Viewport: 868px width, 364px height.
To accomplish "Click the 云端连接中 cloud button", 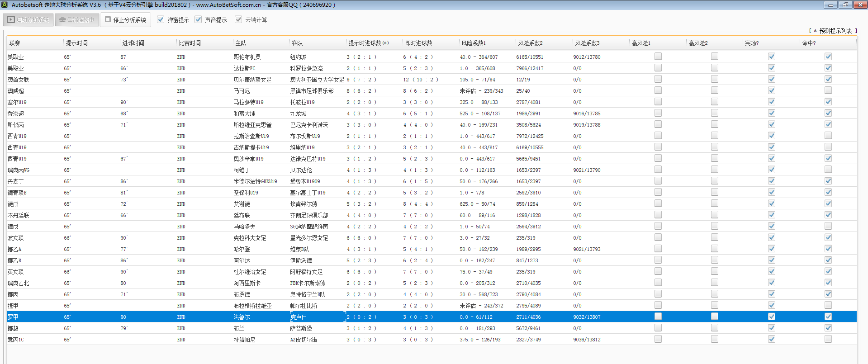I will (x=77, y=20).
